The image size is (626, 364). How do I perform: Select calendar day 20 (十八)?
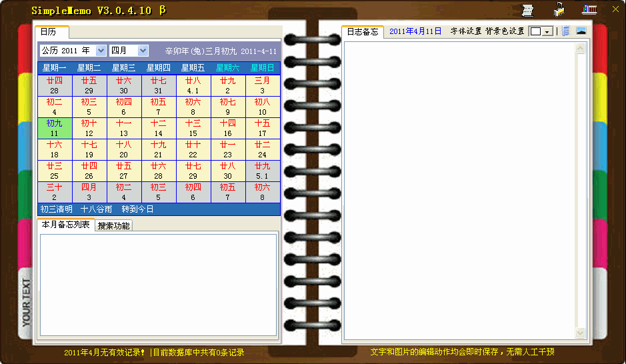[x=124, y=149]
